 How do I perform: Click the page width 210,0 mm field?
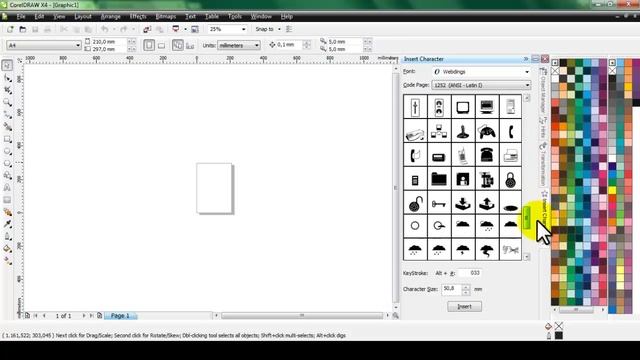click(x=109, y=42)
